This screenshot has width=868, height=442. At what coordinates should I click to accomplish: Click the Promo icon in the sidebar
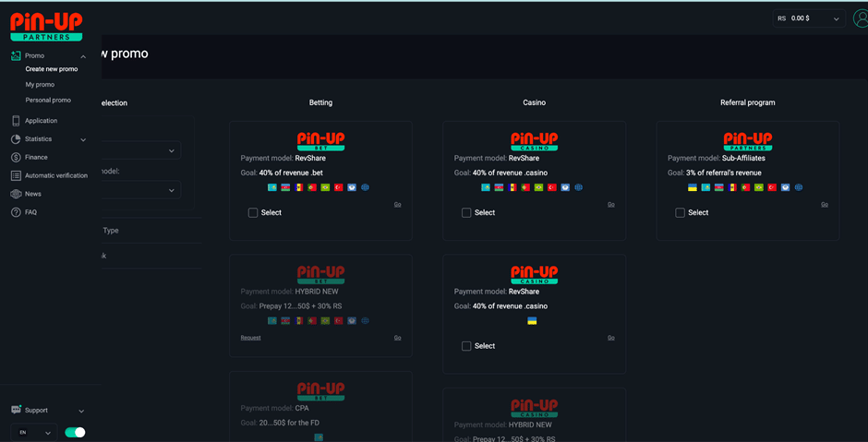16,56
